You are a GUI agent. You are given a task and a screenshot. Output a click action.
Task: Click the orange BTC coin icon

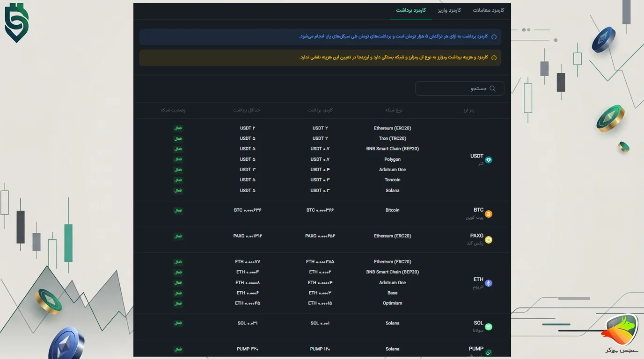click(489, 214)
